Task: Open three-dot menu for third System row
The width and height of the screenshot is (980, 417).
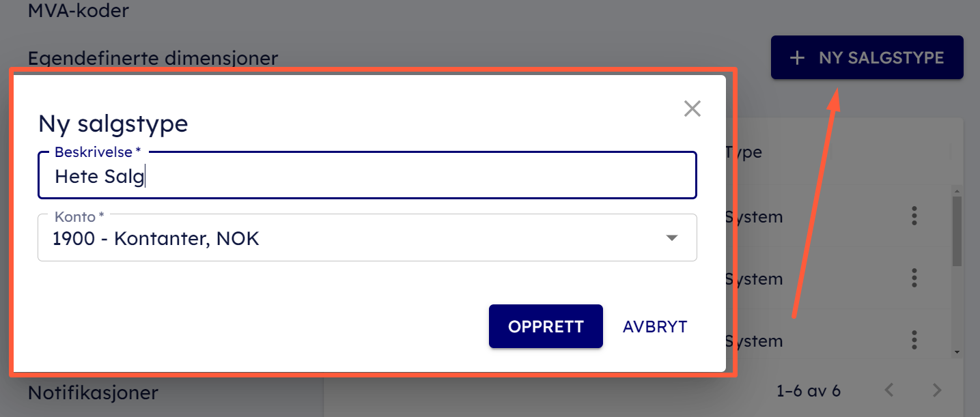Action: [x=914, y=340]
